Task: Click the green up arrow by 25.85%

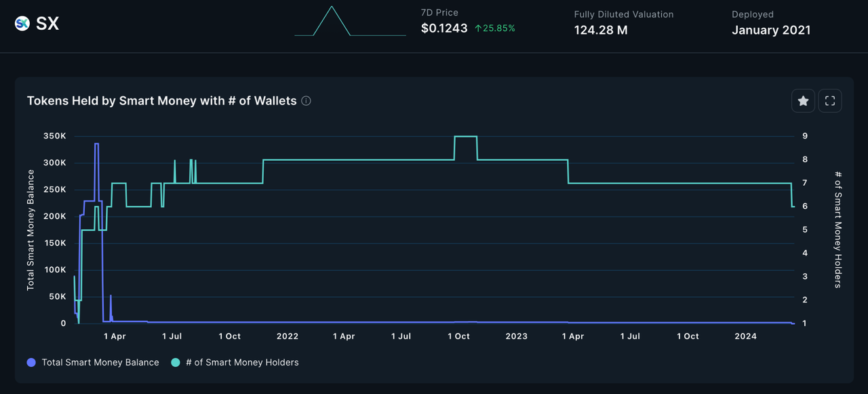Action: pos(478,28)
